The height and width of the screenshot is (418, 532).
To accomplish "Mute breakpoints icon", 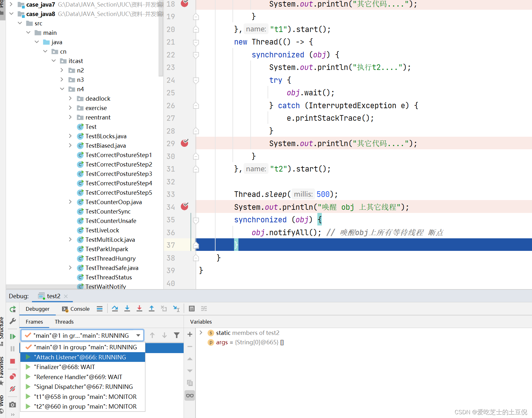I will 13,389.
